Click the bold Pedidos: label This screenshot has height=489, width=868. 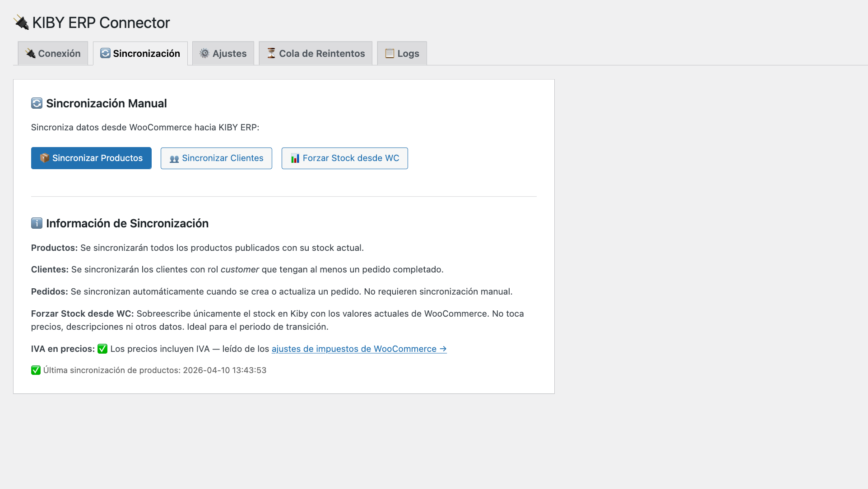(49, 291)
